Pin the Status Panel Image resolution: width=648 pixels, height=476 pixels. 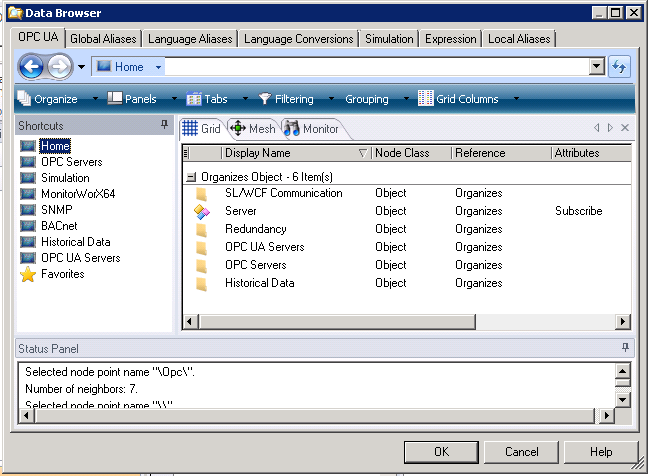click(x=626, y=347)
